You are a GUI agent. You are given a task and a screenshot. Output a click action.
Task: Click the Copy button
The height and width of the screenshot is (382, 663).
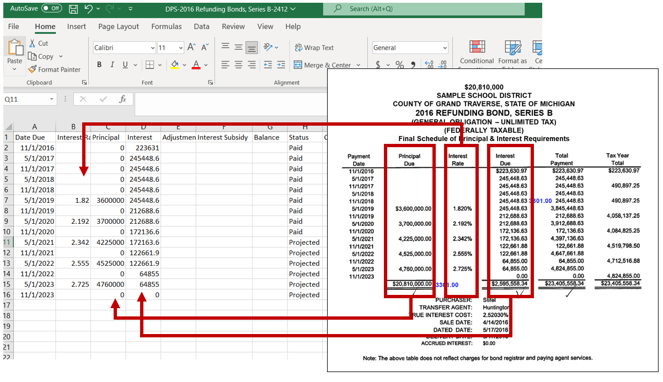coord(41,56)
